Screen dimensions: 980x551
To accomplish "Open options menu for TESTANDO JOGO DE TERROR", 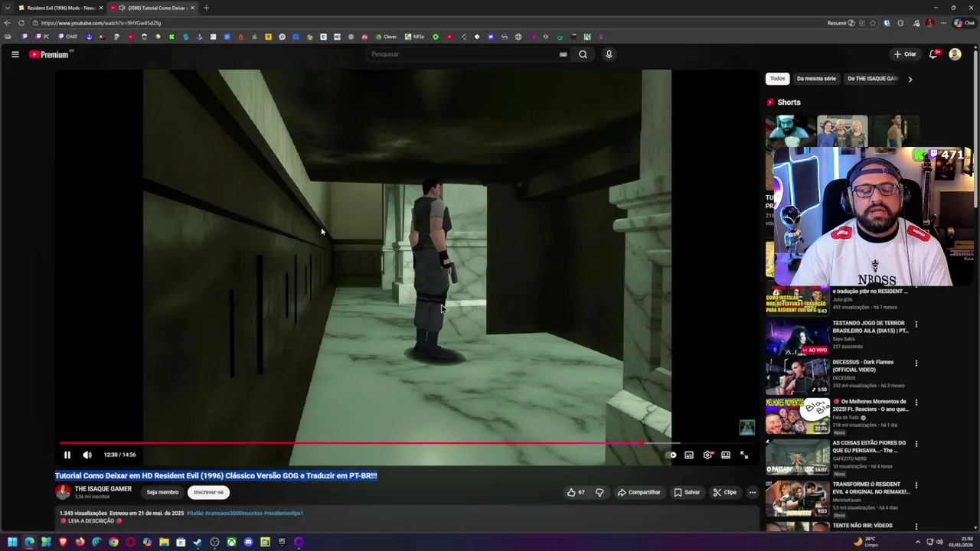I will pyautogui.click(x=916, y=324).
